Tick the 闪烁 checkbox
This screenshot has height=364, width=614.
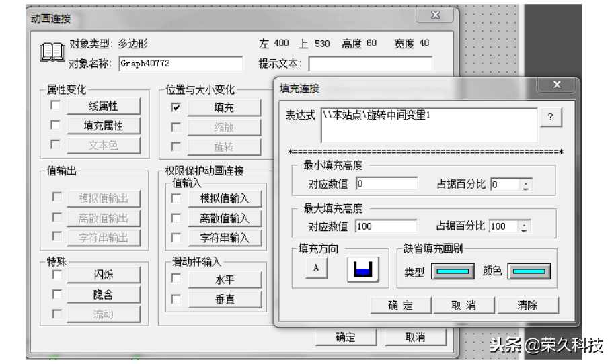point(57,275)
